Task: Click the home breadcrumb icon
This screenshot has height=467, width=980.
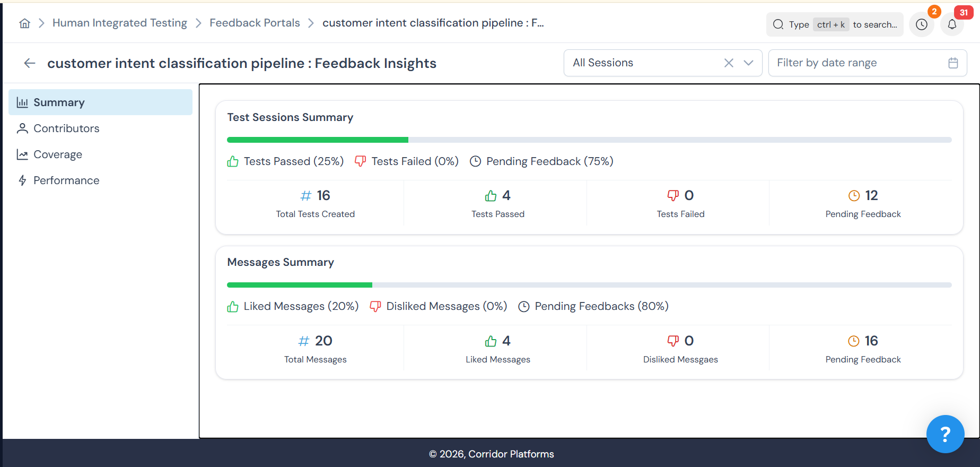Action: pos(24,23)
